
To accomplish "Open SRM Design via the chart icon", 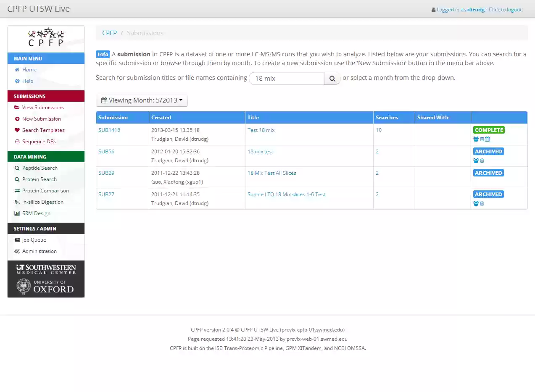I will click(17, 213).
